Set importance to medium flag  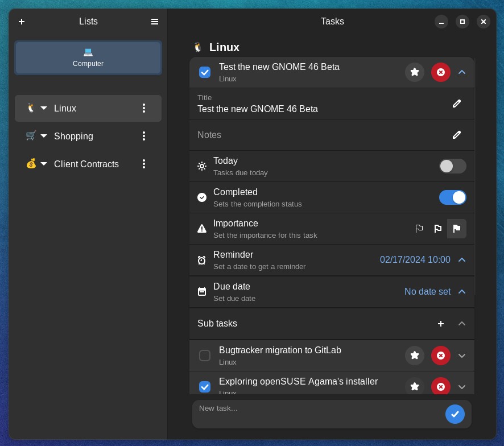click(438, 229)
